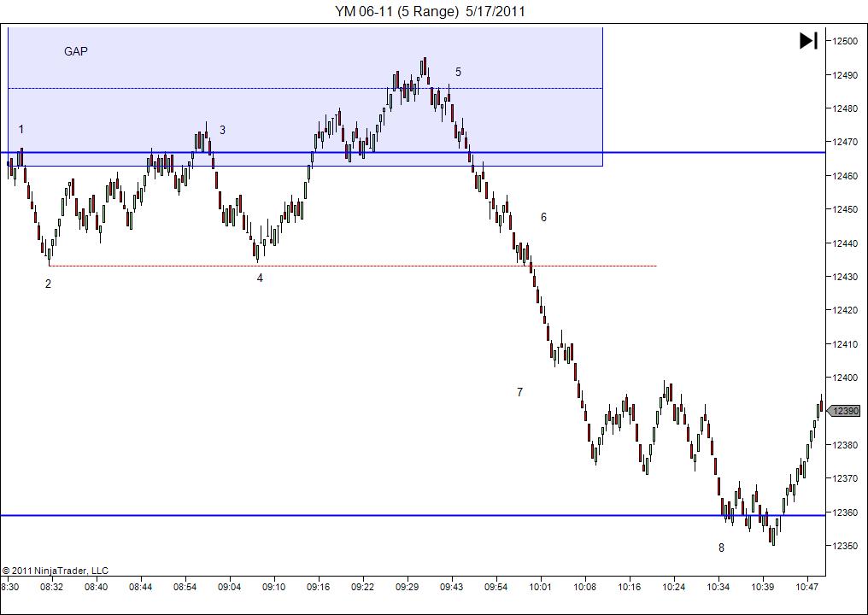Click the 09:54 time axis label
Image resolution: width=868 pixels, height=615 pixels.
pyautogui.click(x=496, y=587)
